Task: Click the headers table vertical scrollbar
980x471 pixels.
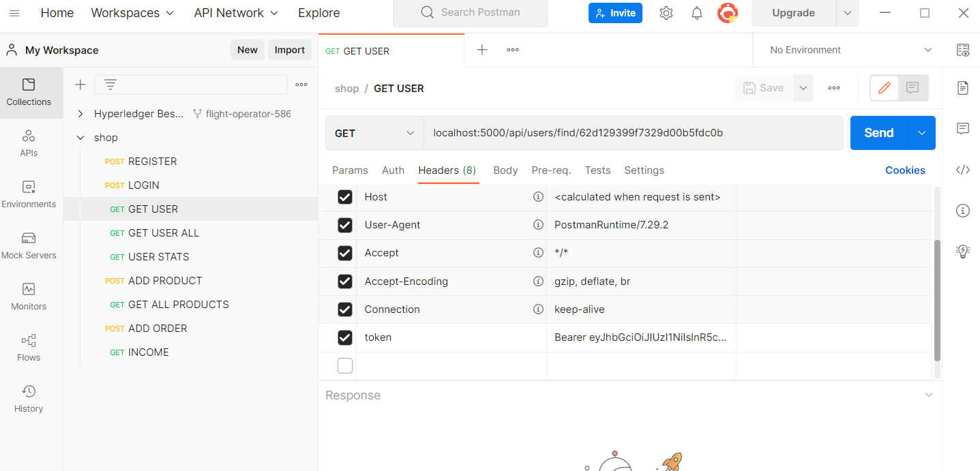Action: 937,300
